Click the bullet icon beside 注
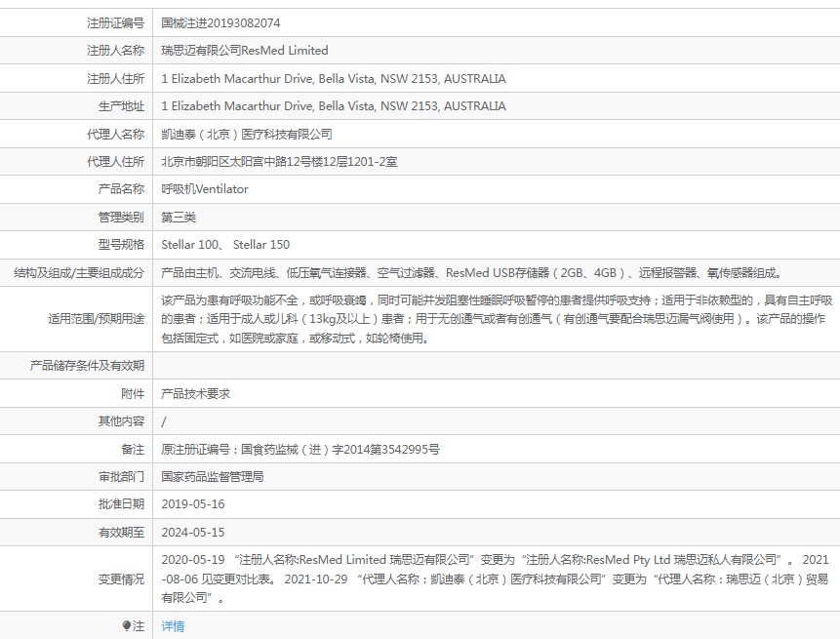The height and width of the screenshot is (639, 840). (127, 625)
